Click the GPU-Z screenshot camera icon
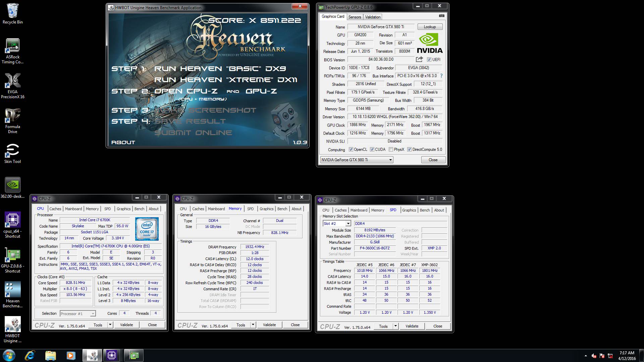The height and width of the screenshot is (362, 644). point(441,16)
